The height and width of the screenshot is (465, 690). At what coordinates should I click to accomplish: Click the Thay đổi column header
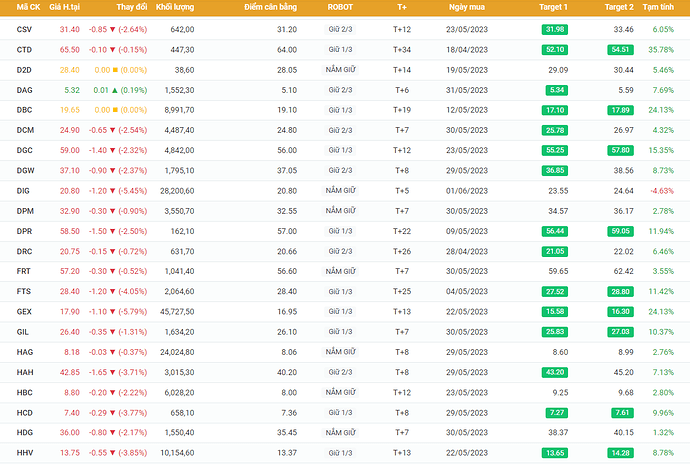tap(132, 7)
